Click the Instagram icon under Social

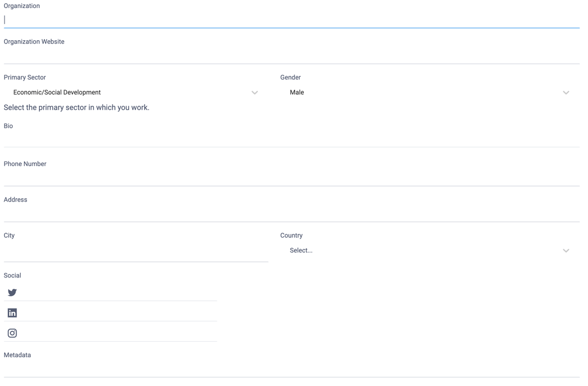point(12,333)
